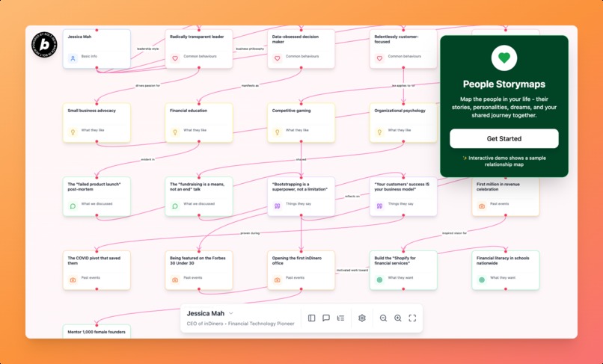Screen dimensions: 603x364
Task: Select the failed product launch post-mortem title
Action: click(x=94, y=187)
